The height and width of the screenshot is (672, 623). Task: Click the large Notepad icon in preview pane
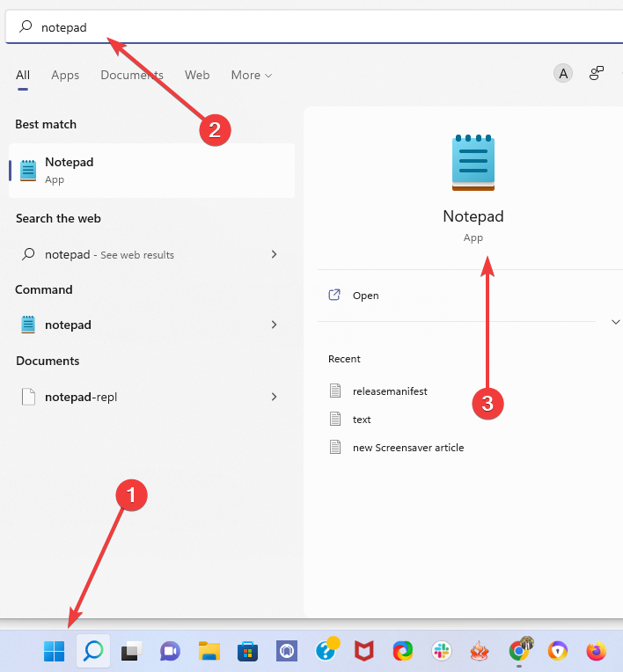(473, 163)
